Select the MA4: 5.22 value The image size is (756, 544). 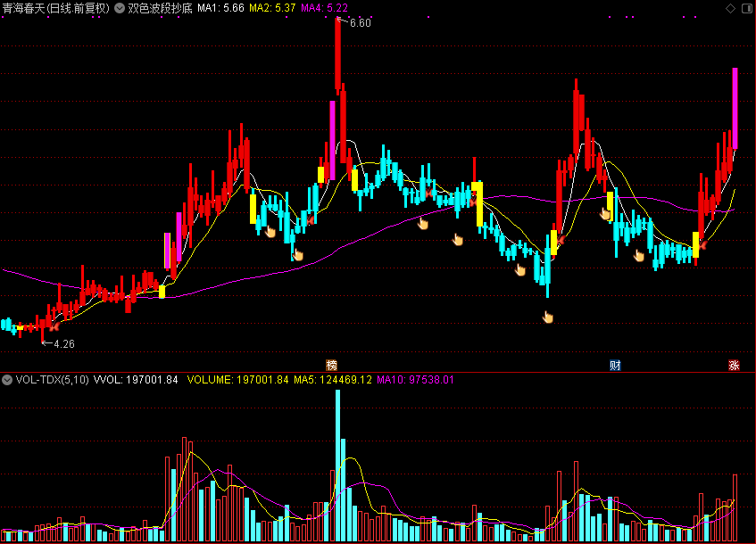[x=324, y=8]
